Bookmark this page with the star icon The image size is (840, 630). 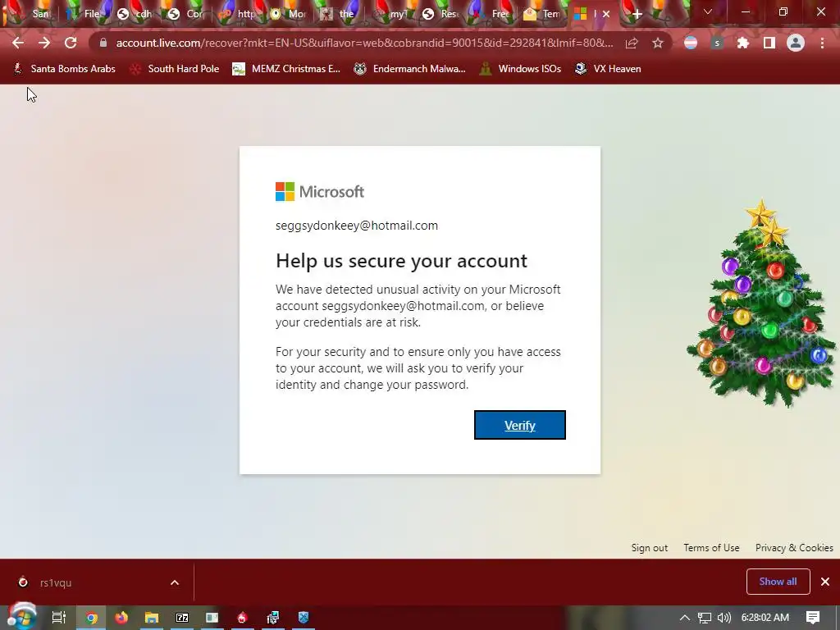point(658,43)
